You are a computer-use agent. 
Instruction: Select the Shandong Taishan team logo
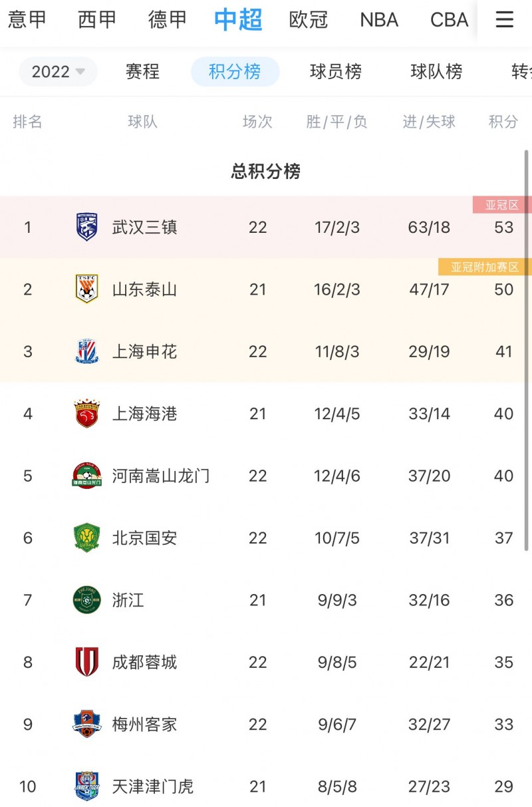85,289
